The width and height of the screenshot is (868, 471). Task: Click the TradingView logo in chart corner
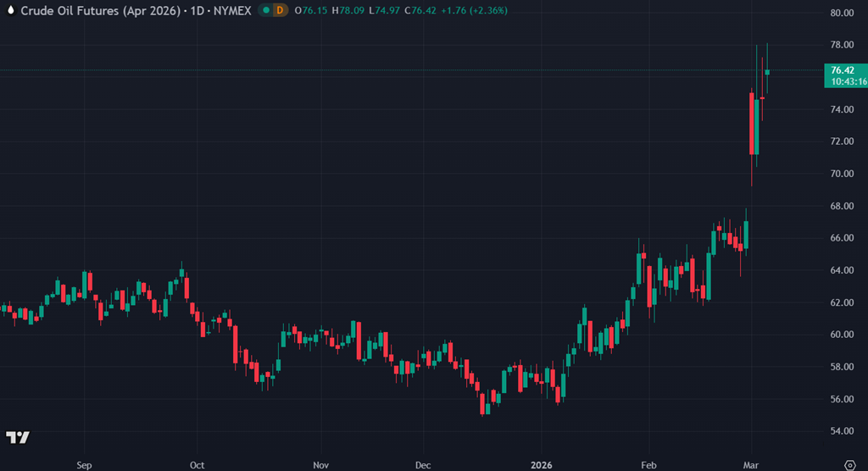coord(18,437)
